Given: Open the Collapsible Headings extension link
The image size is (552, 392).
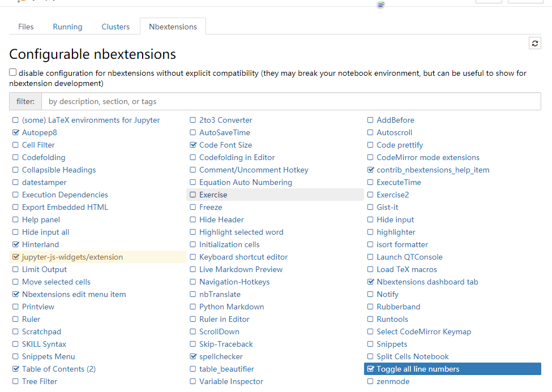Looking at the screenshot, I should [59, 170].
